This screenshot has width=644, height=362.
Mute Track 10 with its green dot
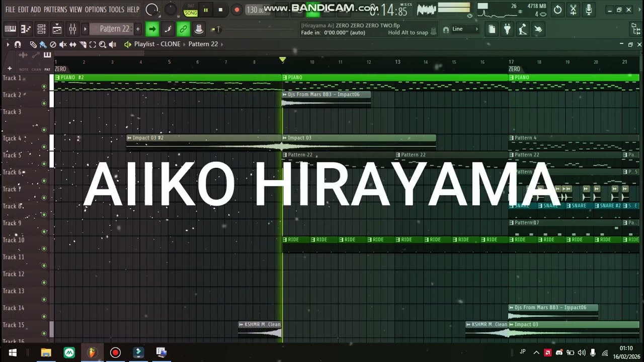tap(44, 248)
